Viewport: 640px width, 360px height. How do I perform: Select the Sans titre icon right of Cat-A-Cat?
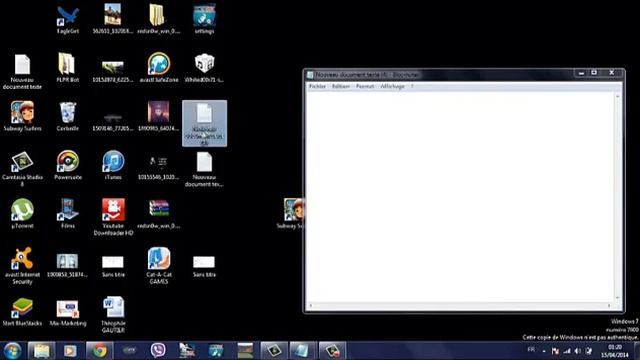pyautogui.click(x=204, y=266)
